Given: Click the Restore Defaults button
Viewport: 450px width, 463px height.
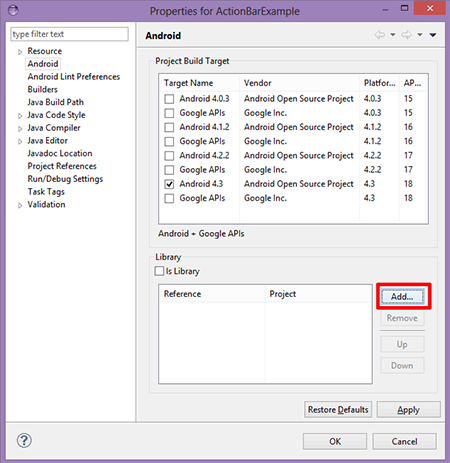Looking at the screenshot, I should pos(338,409).
